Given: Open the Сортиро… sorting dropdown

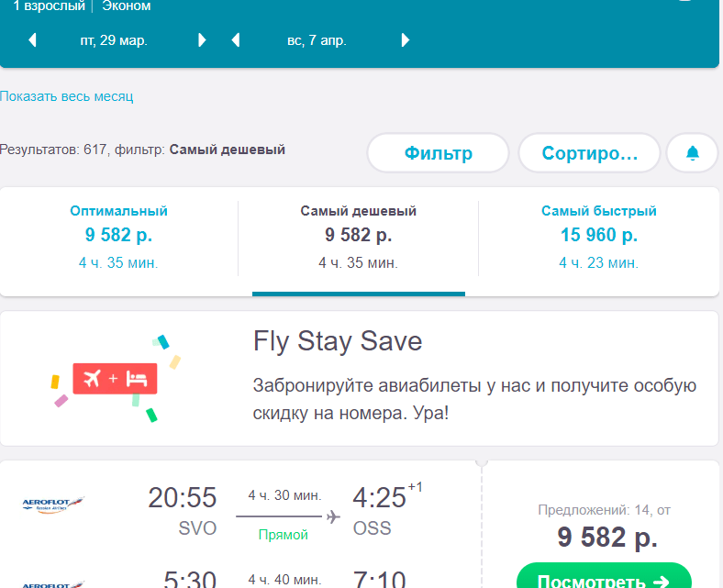Looking at the screenshot, I should coord(589,152).
